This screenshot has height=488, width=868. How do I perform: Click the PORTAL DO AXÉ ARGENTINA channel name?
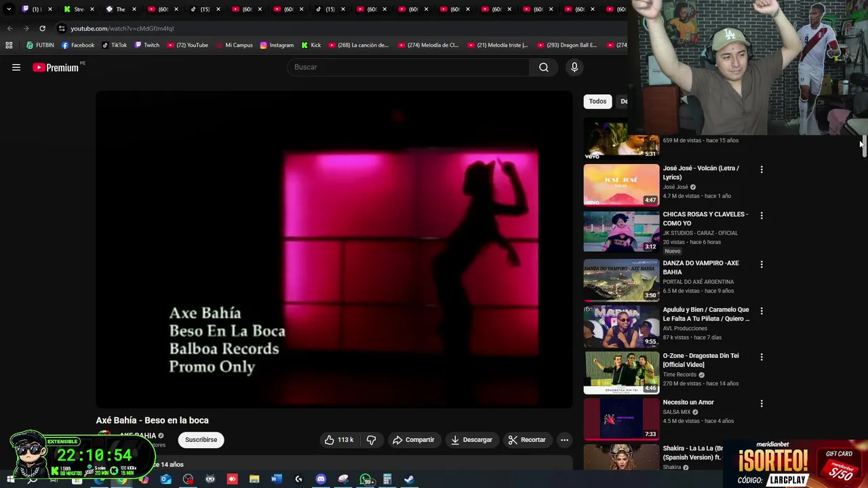click(698, 282)
